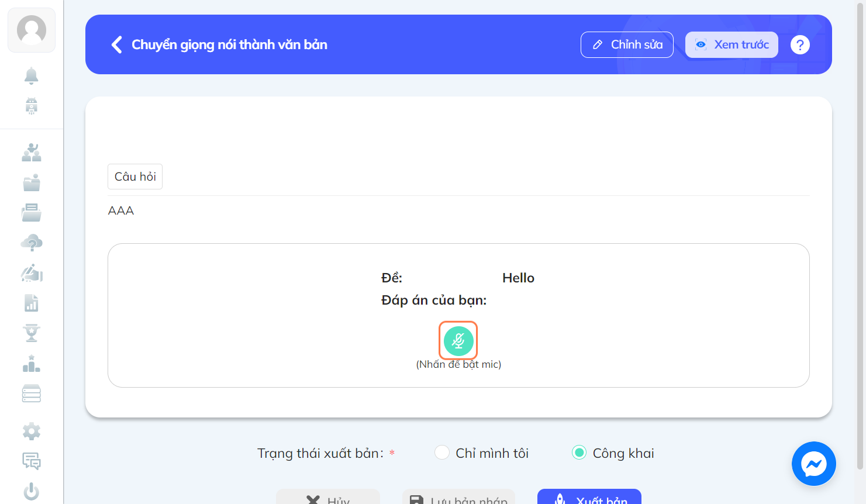Open the report chart icon in sidebar
Screen dimensions: 866x504
pos(32,303)
